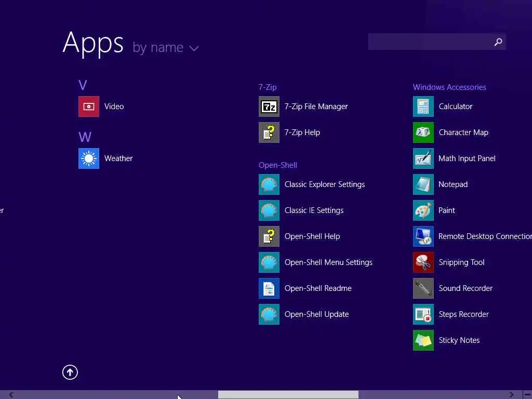Launch the Weather app icon
The width and height of the screenshot is (532, 399).
89,158
